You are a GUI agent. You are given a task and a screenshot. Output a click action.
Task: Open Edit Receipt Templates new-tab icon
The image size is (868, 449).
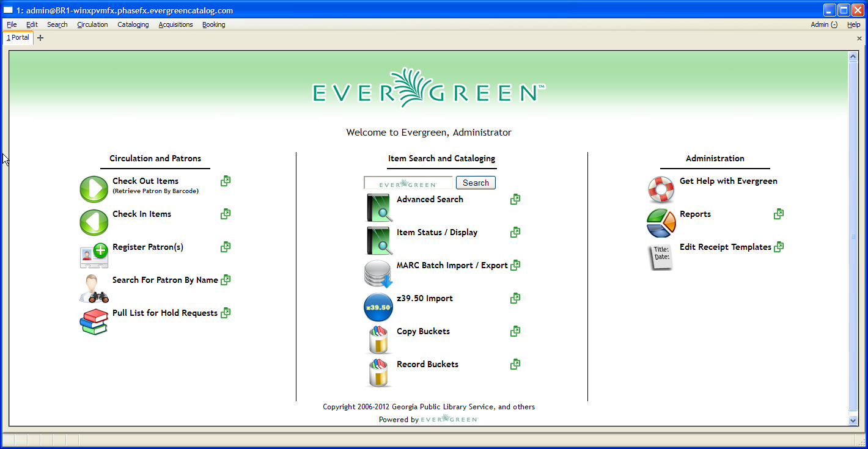coord(779,247)
